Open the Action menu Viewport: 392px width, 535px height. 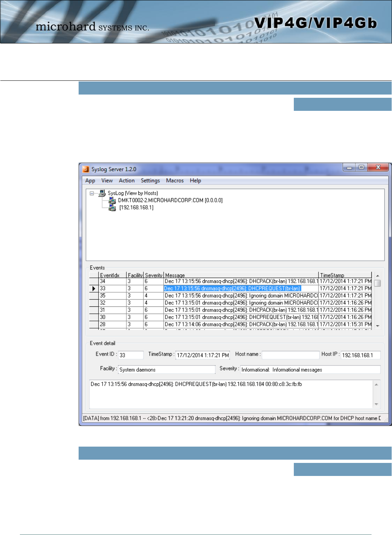127,180
